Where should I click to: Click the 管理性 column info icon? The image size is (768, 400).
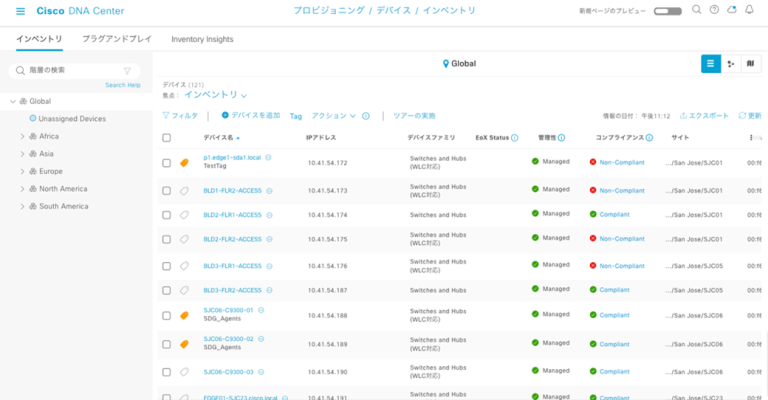(561, 138)
